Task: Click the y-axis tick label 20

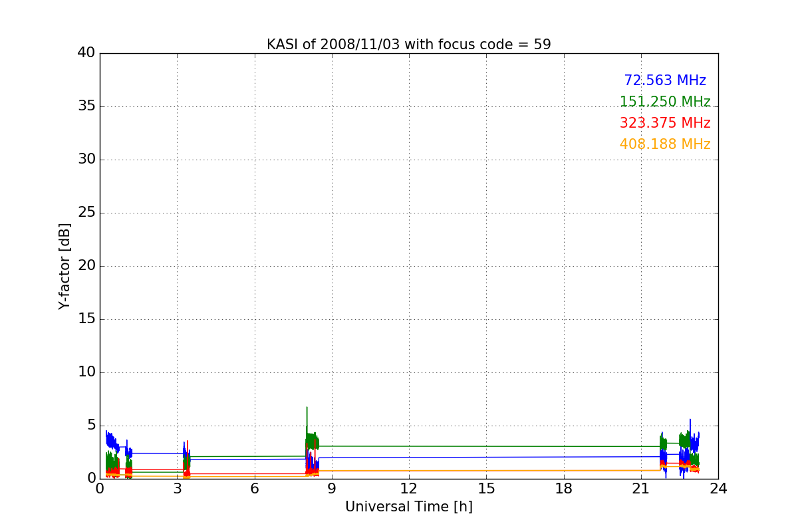Action: [x=86, y=266]
